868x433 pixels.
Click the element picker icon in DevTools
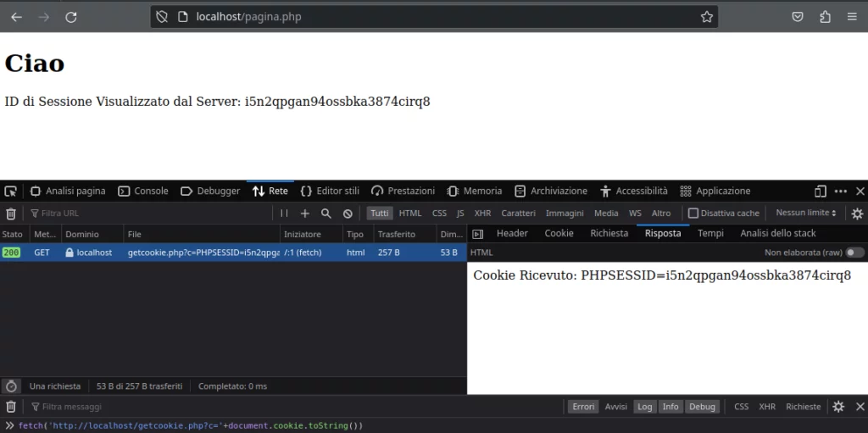tap(10, 192)
